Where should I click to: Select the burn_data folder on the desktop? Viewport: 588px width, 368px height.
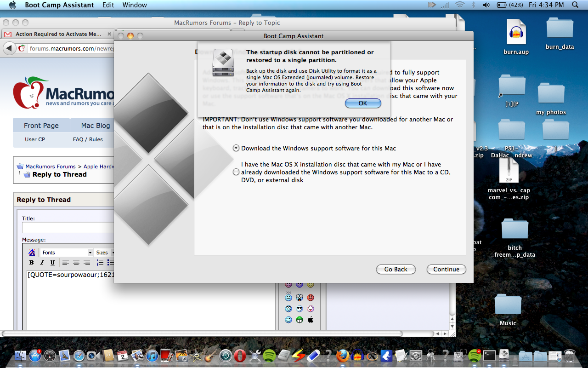pos(560,33)
